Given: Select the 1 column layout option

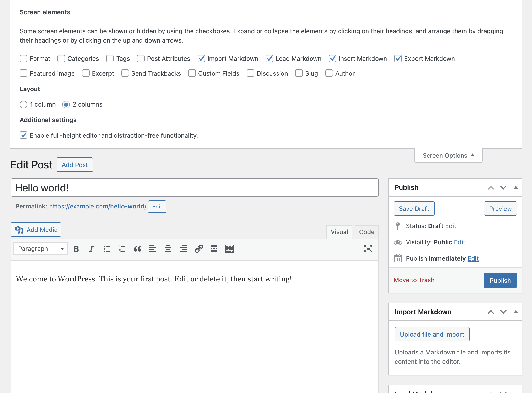Looking at the screenshot, I should pos(23,104).
